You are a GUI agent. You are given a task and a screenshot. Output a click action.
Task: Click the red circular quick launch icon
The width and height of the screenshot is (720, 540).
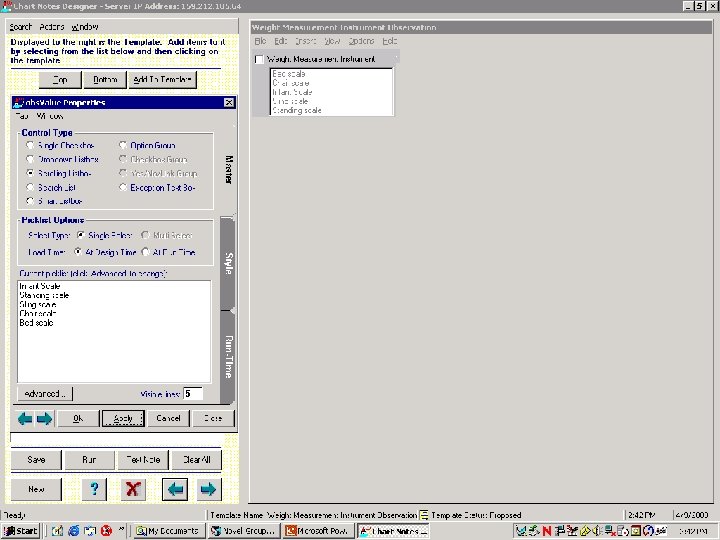[x=107, y=531]
